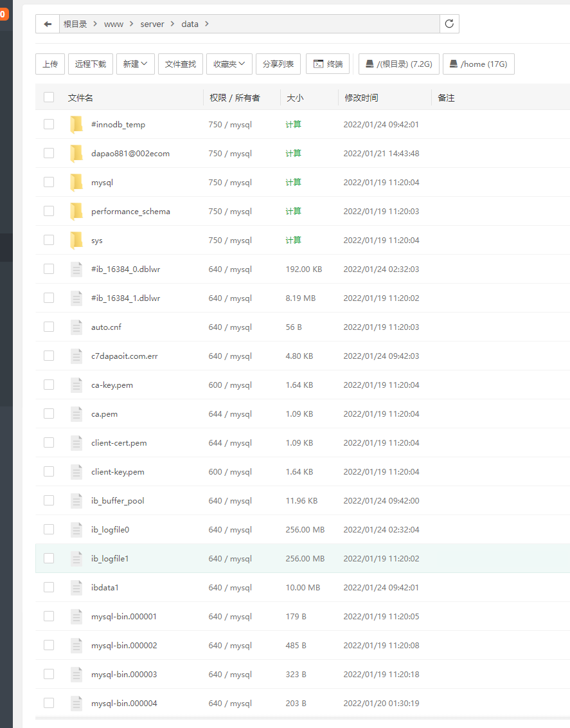Open the terminal (终端) button
This screenshot has height=728, width=570.
click(x=328, y=64)
